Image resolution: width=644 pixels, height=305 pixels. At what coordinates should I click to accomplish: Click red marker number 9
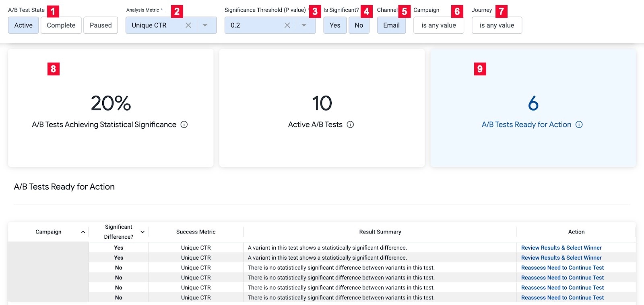click(x=480, y=69)
